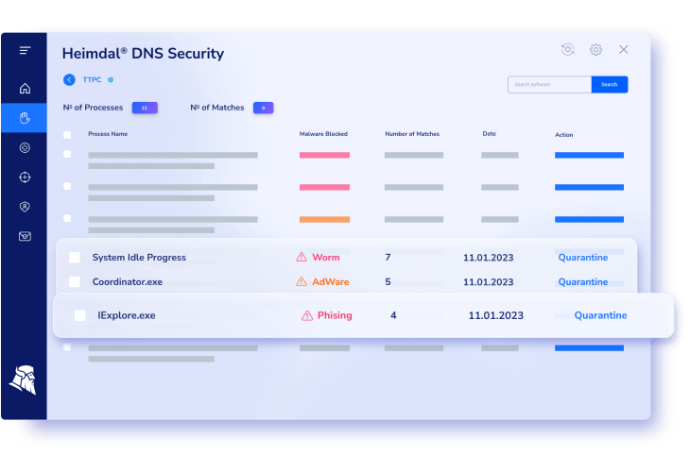
Task: Open settings gear icon
Action: point(596,49)
